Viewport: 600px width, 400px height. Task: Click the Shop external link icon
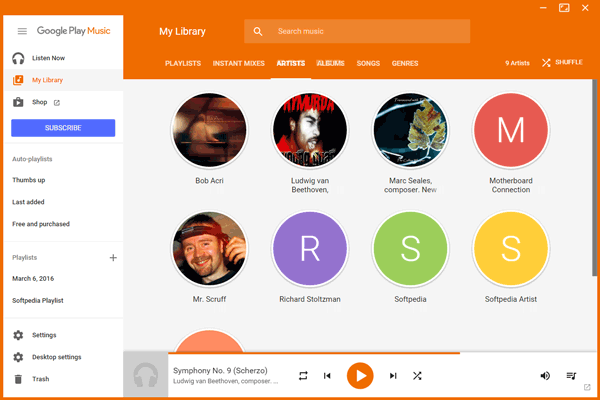click(x=57, y=103)
